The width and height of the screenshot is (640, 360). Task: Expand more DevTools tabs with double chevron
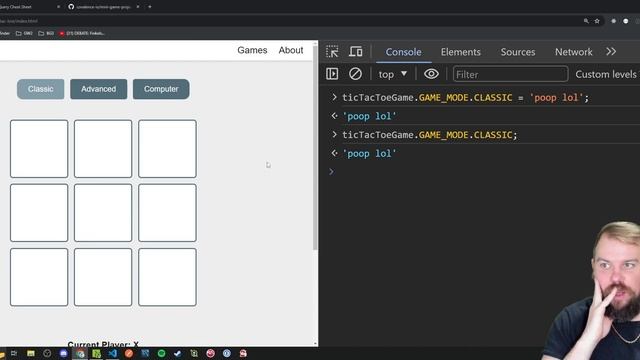611,51
